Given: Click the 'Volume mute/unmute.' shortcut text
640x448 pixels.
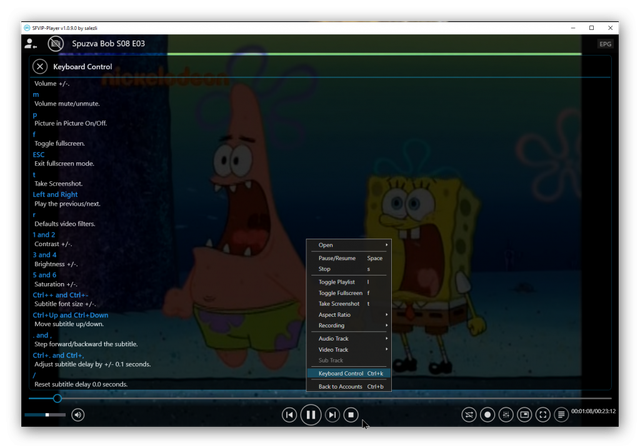Looking at the screenshot, I should (67, 104).
